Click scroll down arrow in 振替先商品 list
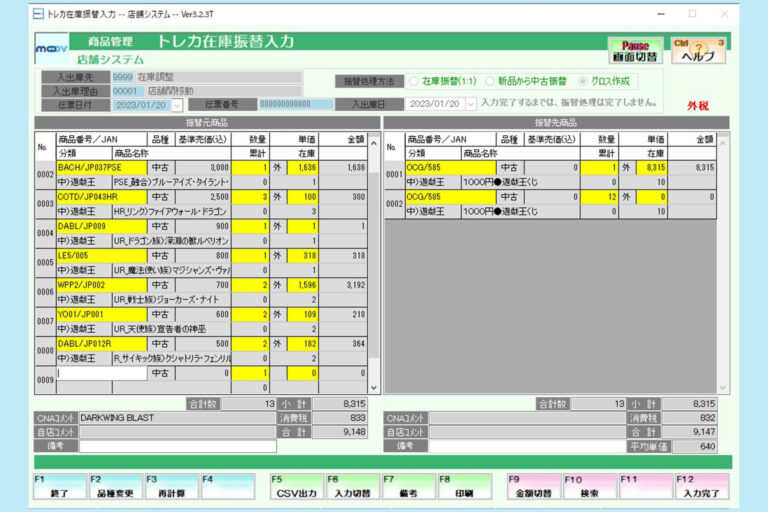Screen dimensions: 768x512 point(723,388)
